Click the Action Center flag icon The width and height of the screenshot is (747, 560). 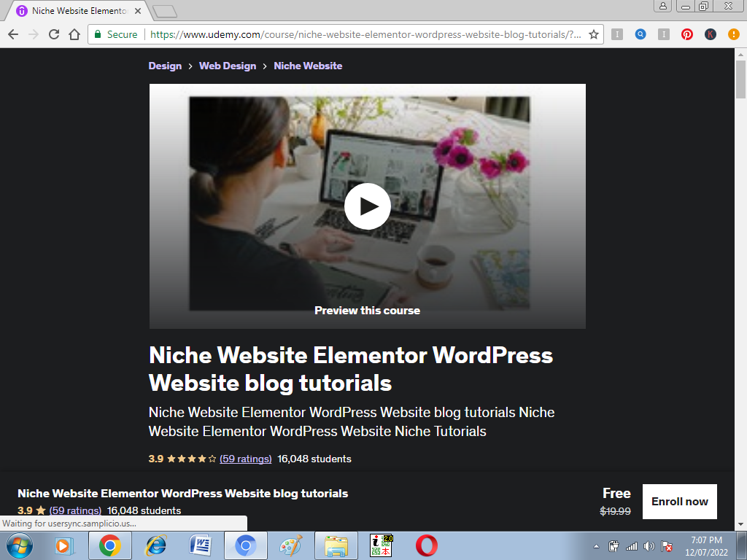(x=667, y=546)
